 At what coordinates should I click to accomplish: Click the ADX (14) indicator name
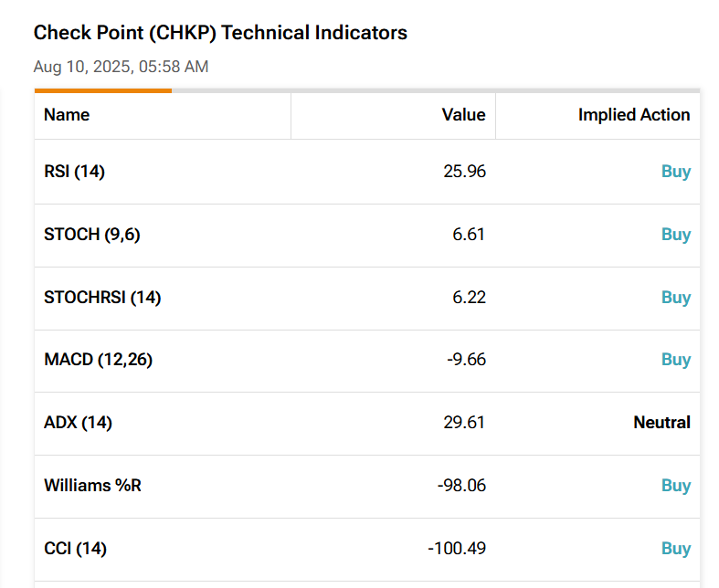point(78,423)
